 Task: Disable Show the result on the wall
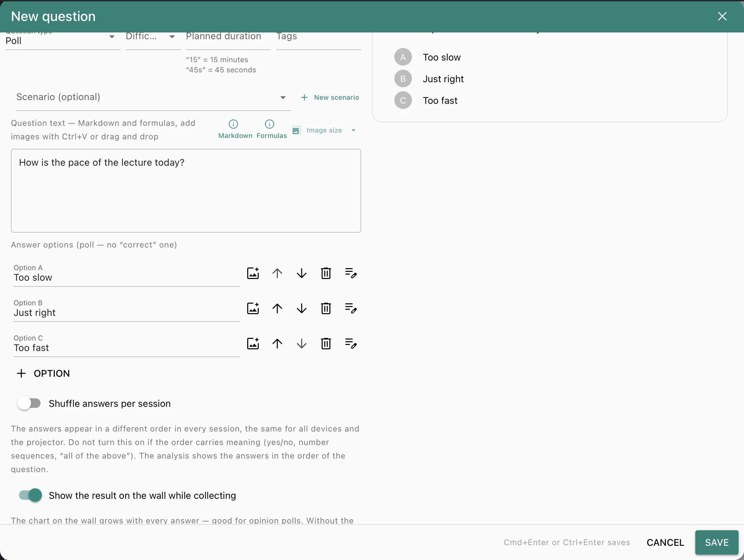tap(30, 495)
